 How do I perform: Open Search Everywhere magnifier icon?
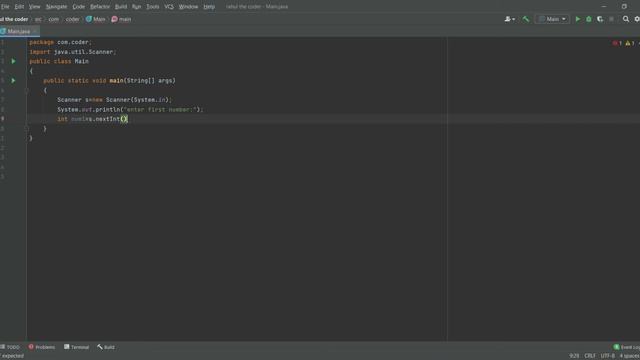coord(626,19)
